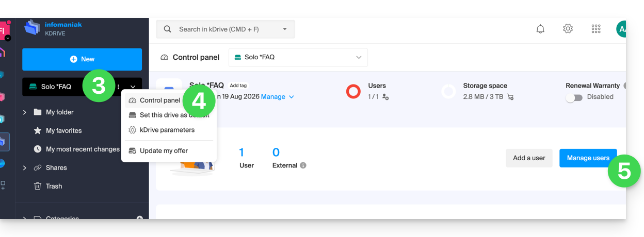
Task: Open the Solo *FAQ drive dropdown in header
Action: 298,57
